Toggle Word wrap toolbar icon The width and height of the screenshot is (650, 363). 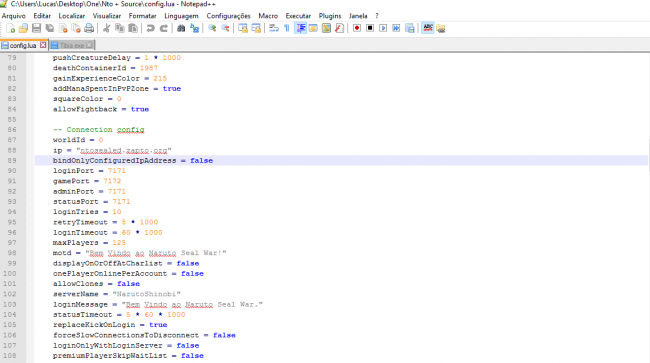274,28
